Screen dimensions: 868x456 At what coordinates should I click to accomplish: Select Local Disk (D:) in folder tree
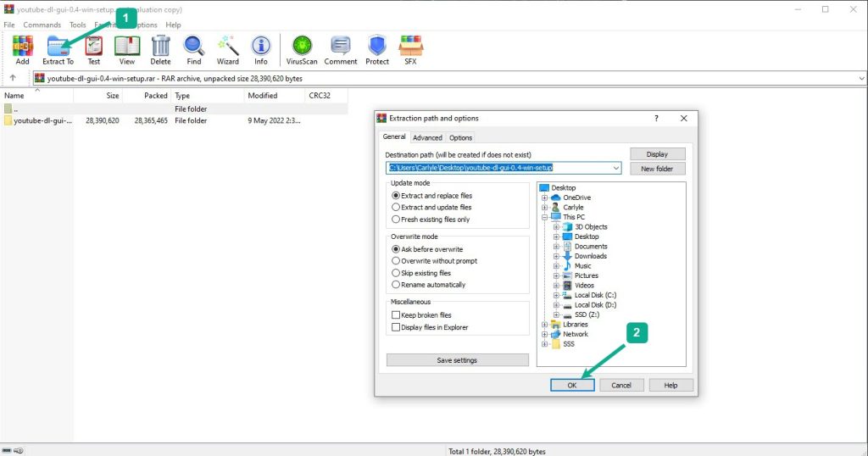[x=595, y=305]
